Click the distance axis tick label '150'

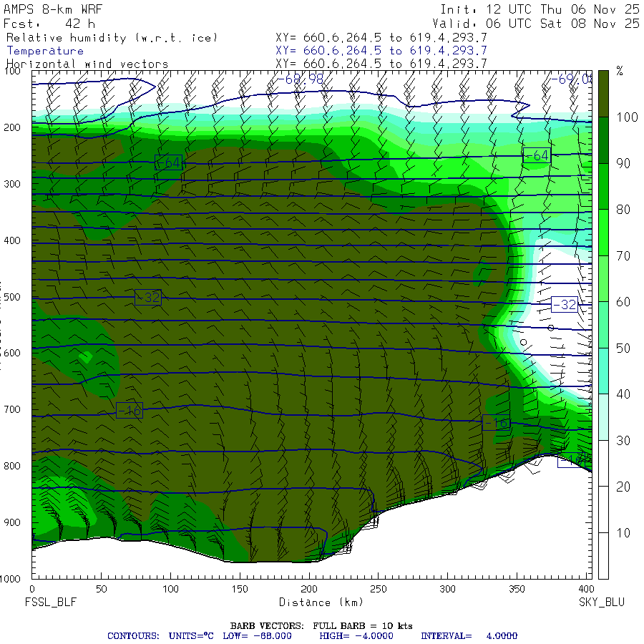[240, 589]
